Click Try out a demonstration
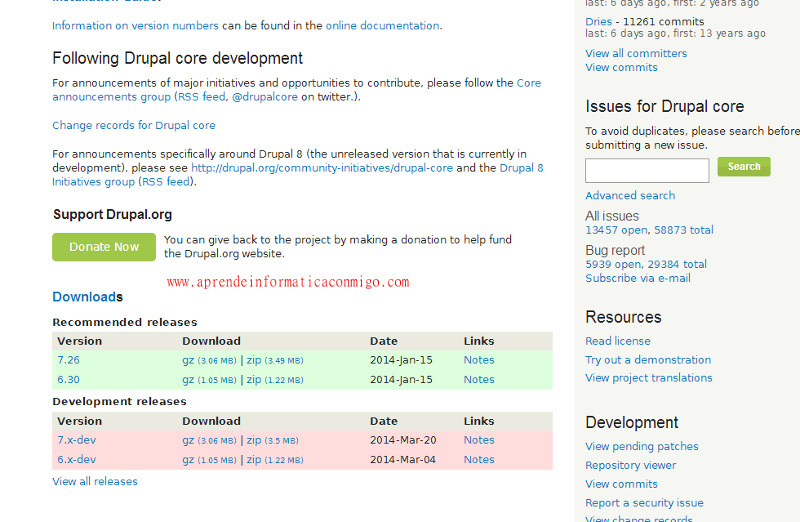Image resolution: width=800 pixels, height=522 pixels. 648,360
